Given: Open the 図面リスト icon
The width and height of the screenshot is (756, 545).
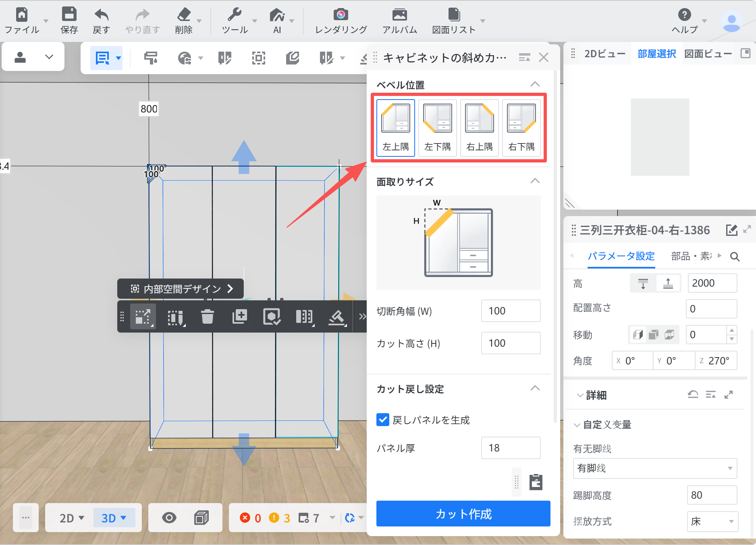Looking at the screenshot, I should coord(454,15).
